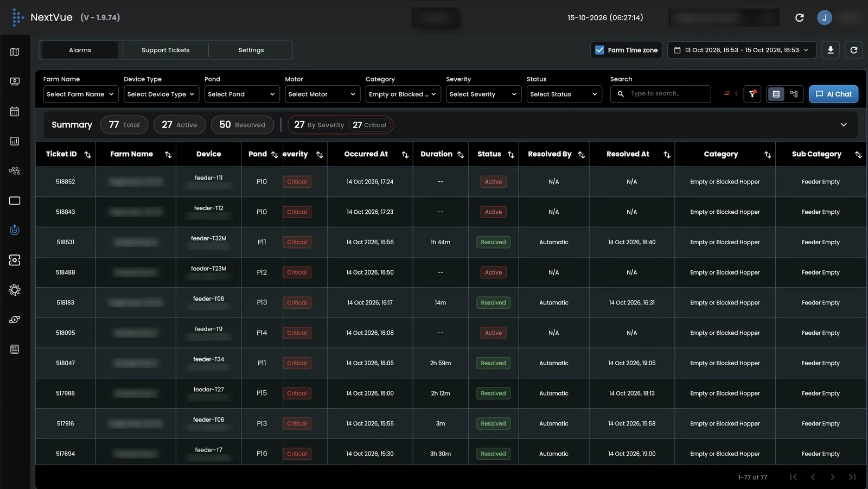Viewport: 868px width, 489px height.
Task: Open the chart reports sidebar icon
Action: [15, 141]
